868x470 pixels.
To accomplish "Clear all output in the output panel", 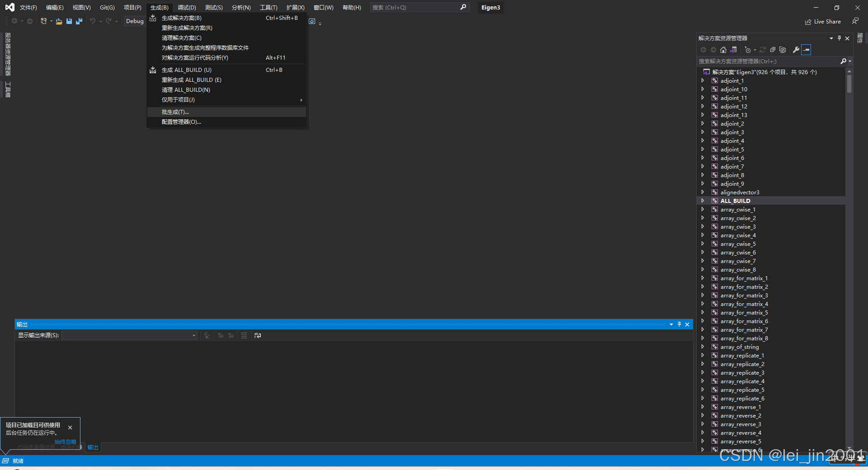I will click(244, 335).
